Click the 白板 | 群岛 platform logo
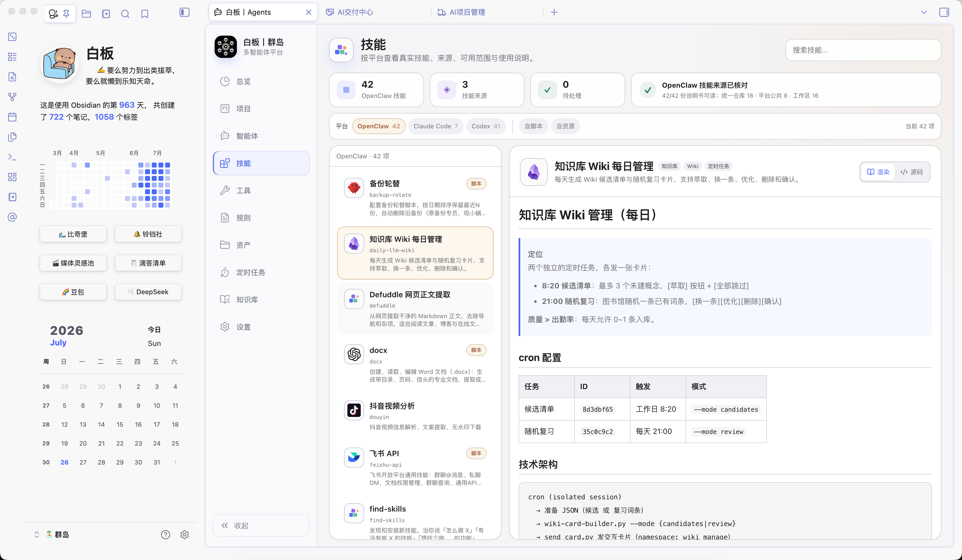The image size is (962, 560). coord(226,47)
